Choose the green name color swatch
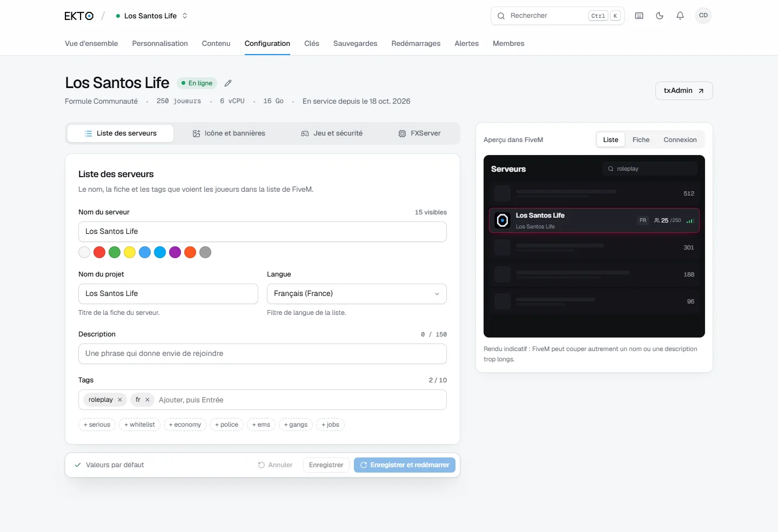 115,252
